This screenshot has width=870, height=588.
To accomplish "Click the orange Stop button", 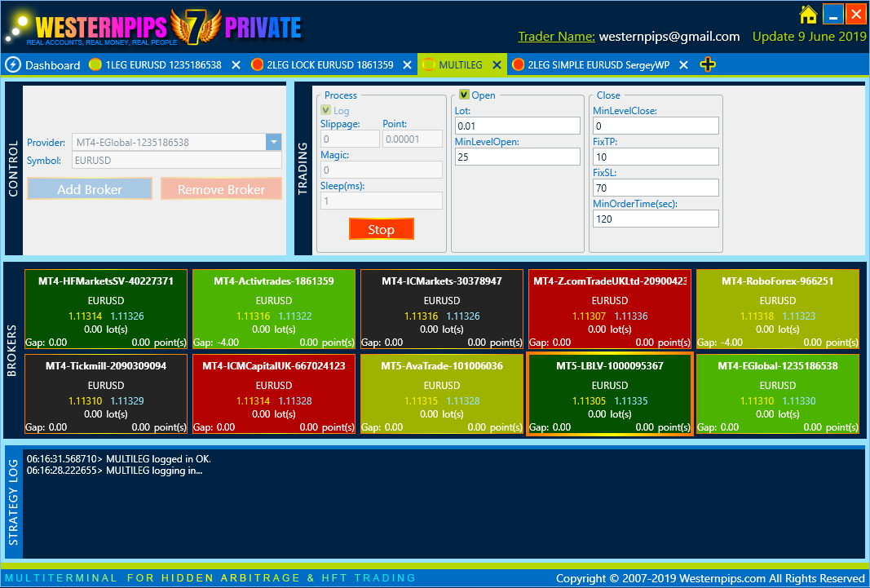I will [x=381, y=229].
